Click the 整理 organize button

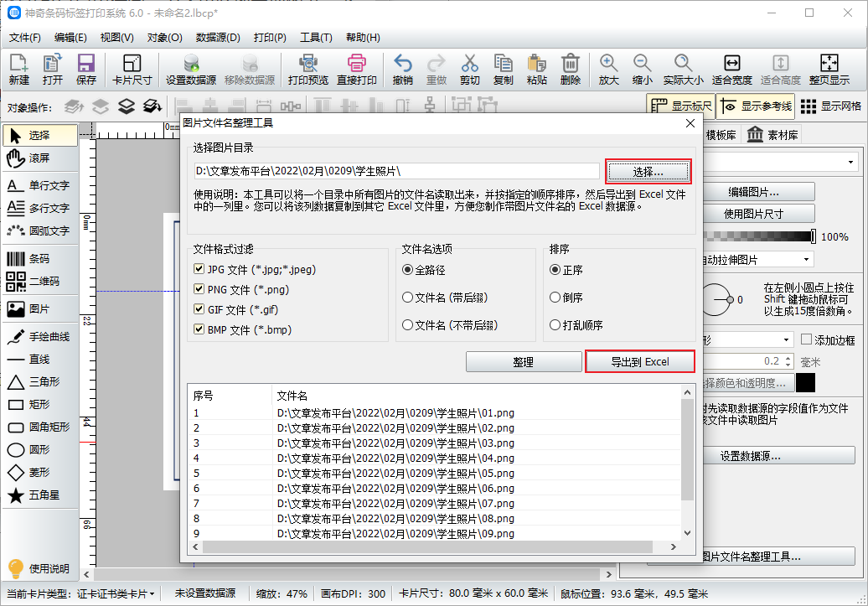tap(523, 362)
